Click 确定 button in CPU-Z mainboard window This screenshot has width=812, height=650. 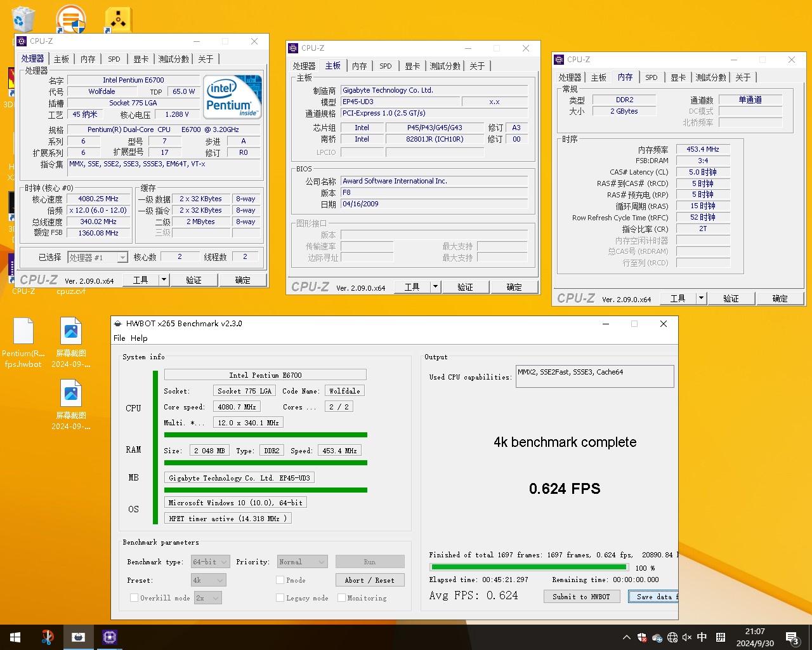514,287
